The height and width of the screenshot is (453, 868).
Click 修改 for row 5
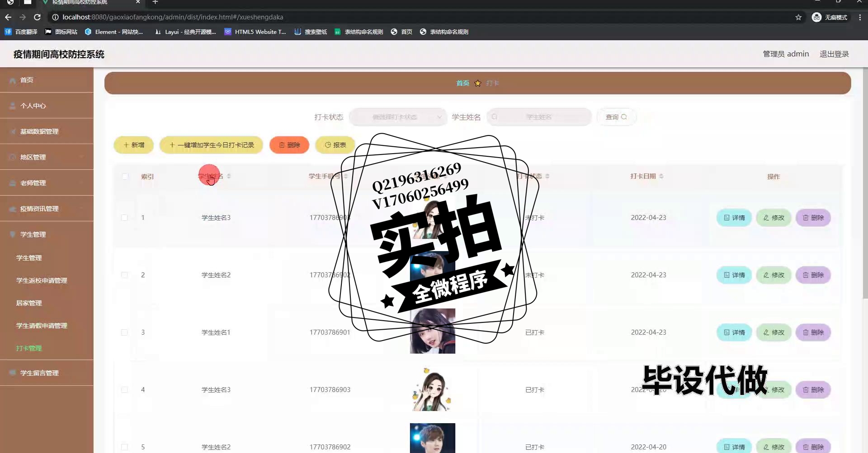click(774, 446)
